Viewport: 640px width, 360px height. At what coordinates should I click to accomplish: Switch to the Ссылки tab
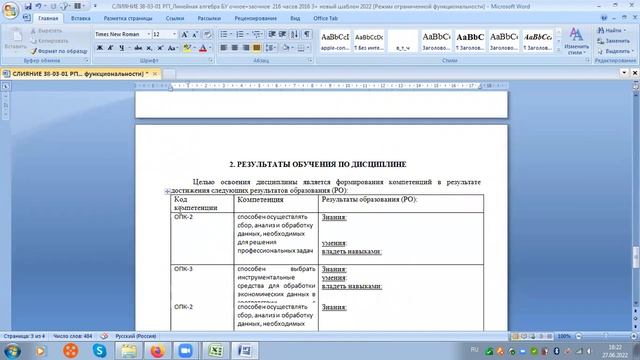coord(175,18)
